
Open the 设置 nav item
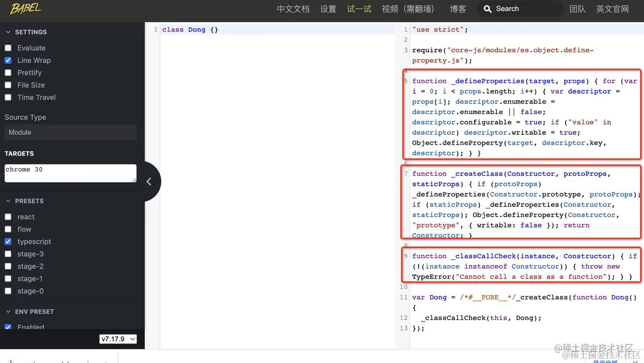click(328, 9)
